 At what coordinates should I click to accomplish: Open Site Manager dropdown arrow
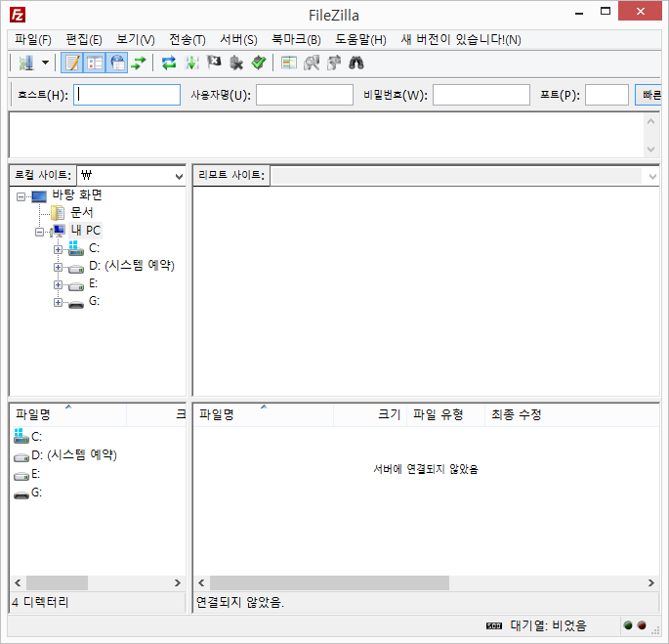[45, 64]
